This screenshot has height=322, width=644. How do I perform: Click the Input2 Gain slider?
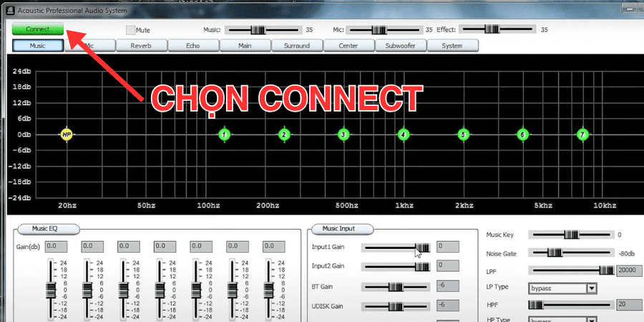396,267
